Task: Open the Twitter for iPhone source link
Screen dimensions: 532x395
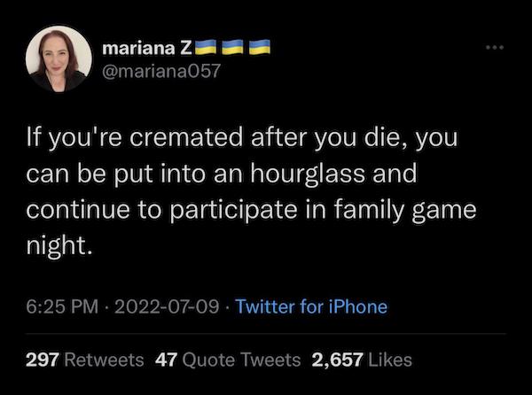Action: coord(311,306)
